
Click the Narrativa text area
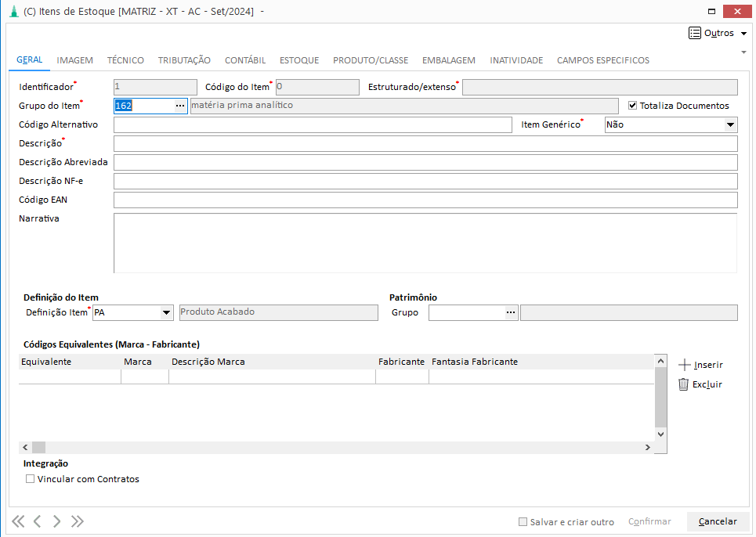(425, 243)
